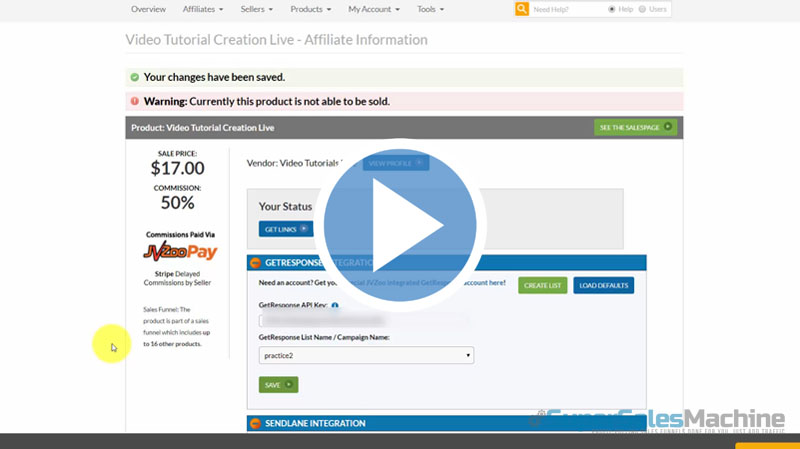Collapse the Sendlane Integration section
The image size is (800, 449).
[256, 423]
